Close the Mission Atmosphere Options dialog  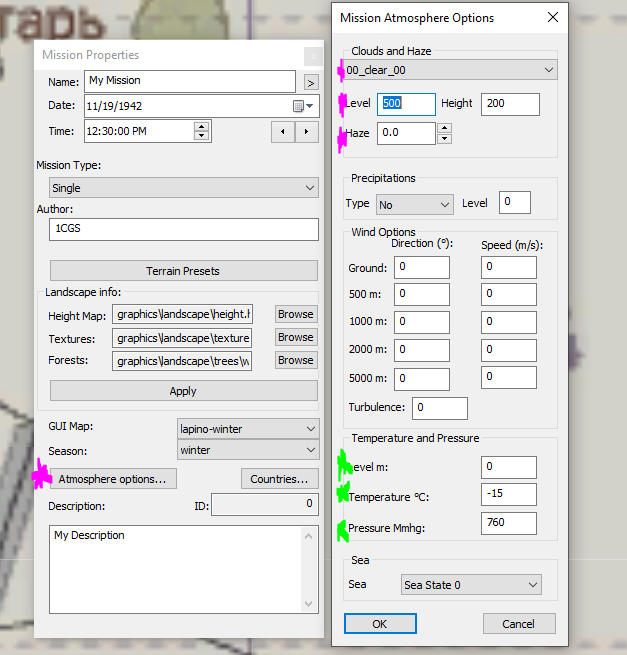pos(553,18)
